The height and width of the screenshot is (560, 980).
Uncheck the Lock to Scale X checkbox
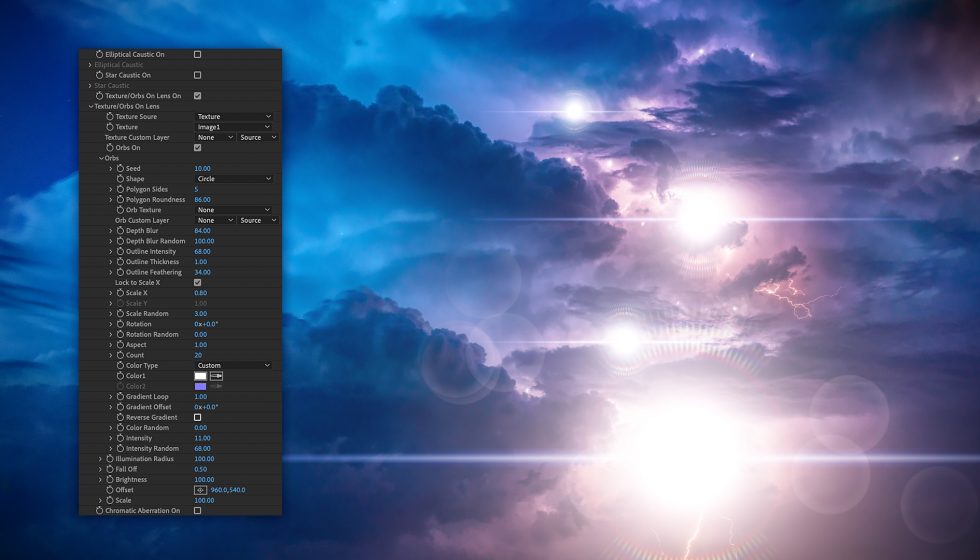[198, 282]
